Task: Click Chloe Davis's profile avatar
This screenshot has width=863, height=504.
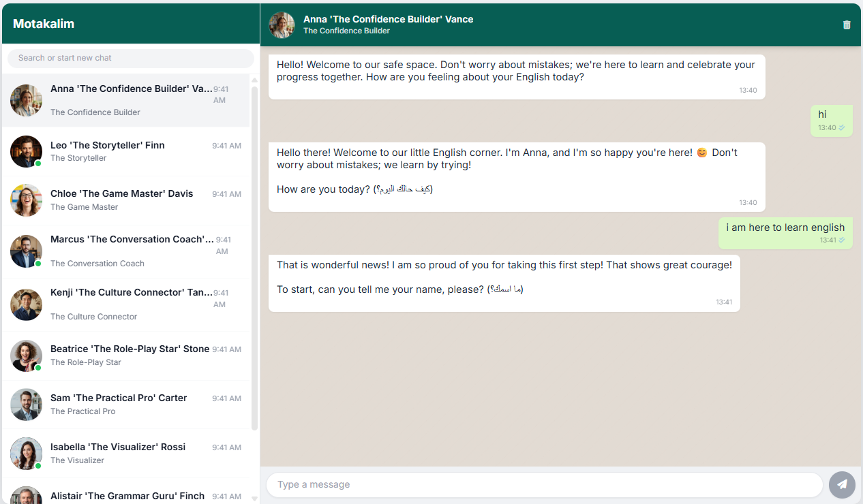Action: click(x=27, y=200)
